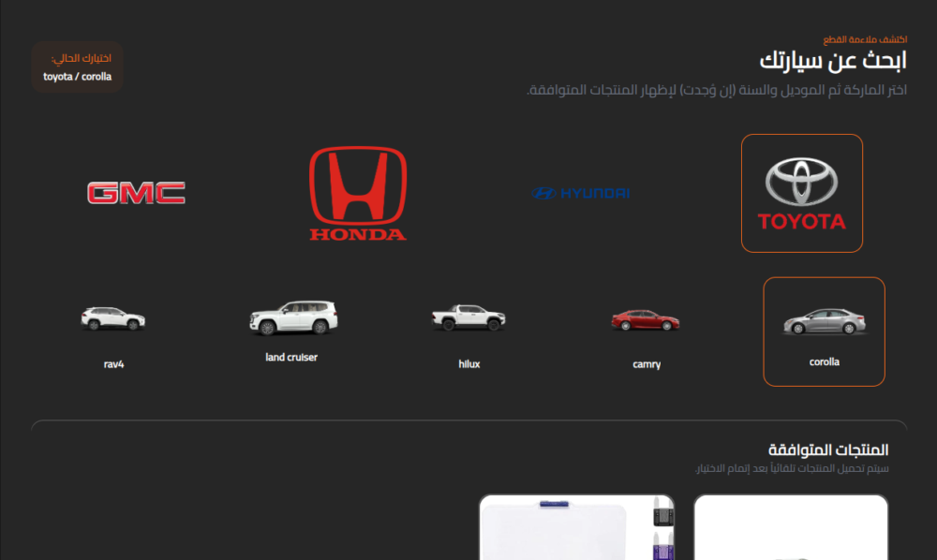Choose the Hyundai brand logo

[580, 193]
